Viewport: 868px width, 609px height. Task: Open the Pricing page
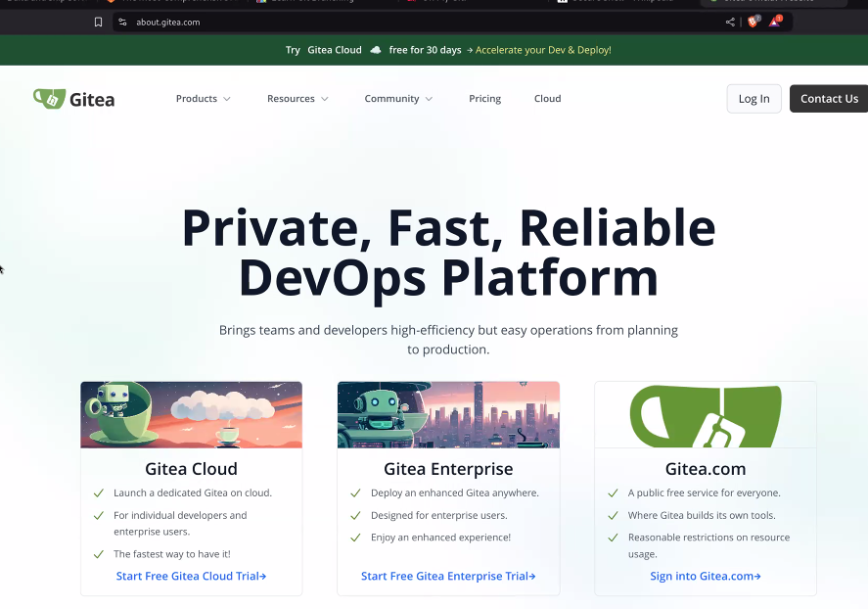pyautogui.click(x=485, y=99)
